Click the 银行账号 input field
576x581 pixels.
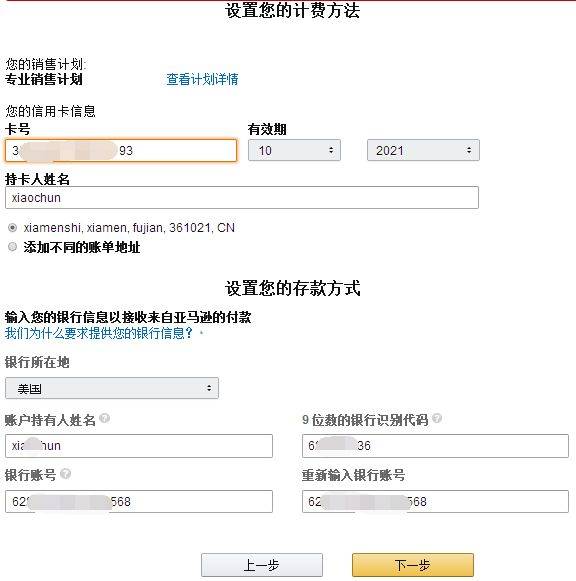coord(139,502)
